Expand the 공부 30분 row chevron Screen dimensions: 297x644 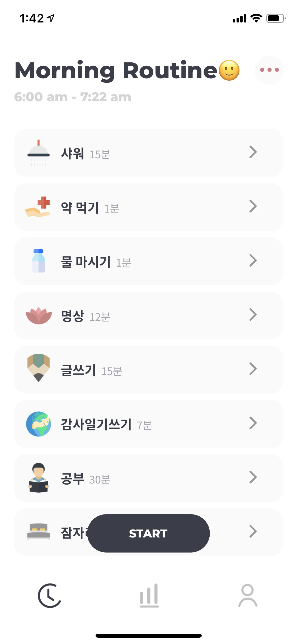pyautogui.click(x=253, y=477)
